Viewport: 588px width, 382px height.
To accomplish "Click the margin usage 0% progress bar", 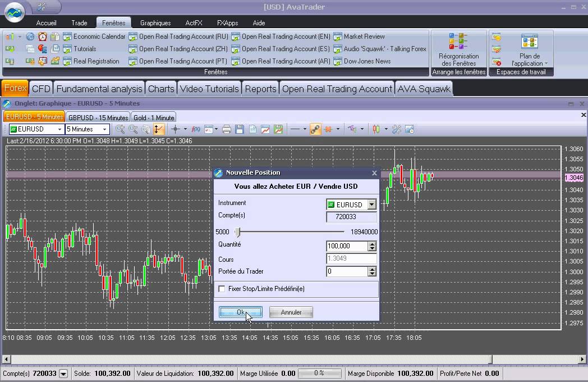I will click(319, 374).
